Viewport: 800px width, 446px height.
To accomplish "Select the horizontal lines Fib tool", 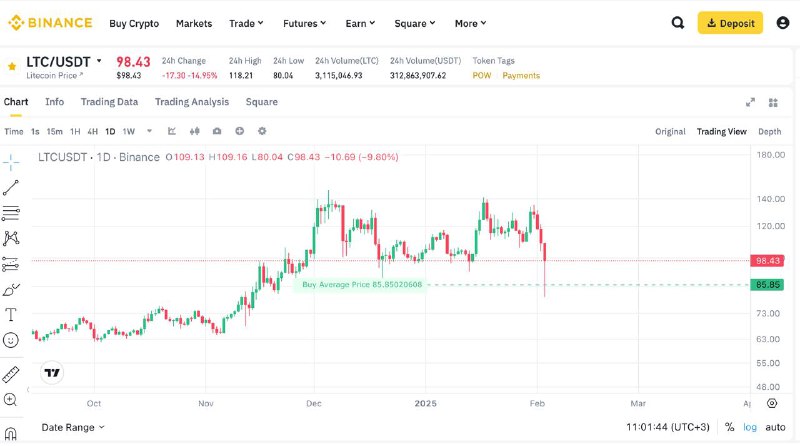I will pyautogui.click(x=11, y=213).
